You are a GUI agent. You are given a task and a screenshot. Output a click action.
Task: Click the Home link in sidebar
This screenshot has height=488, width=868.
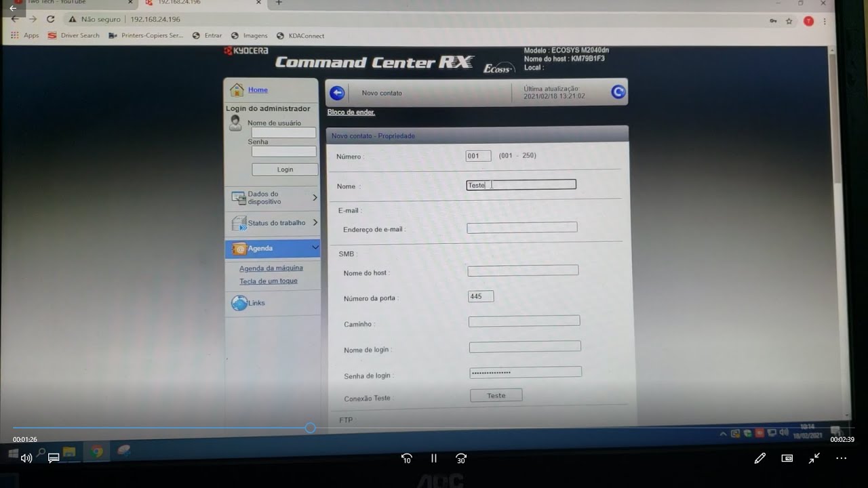(258, 89)
